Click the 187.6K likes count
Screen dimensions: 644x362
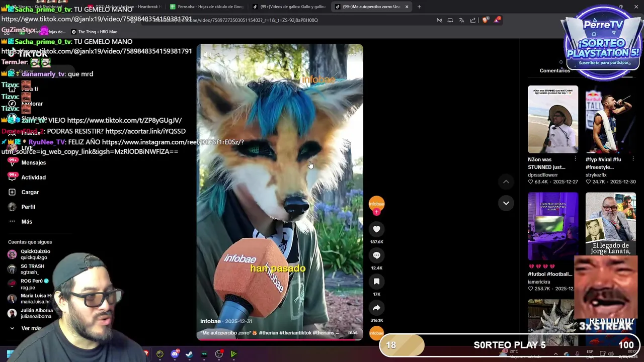coord(376,242)
